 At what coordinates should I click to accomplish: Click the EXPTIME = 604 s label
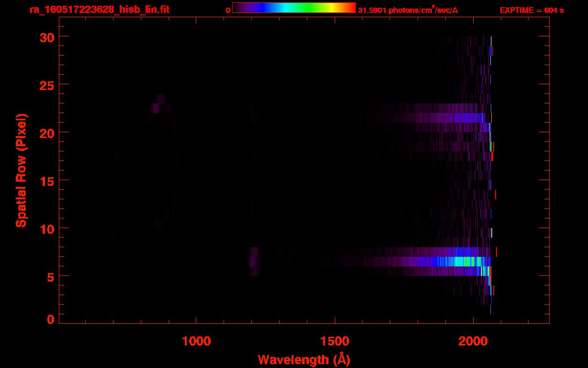[x=531, y=10]
